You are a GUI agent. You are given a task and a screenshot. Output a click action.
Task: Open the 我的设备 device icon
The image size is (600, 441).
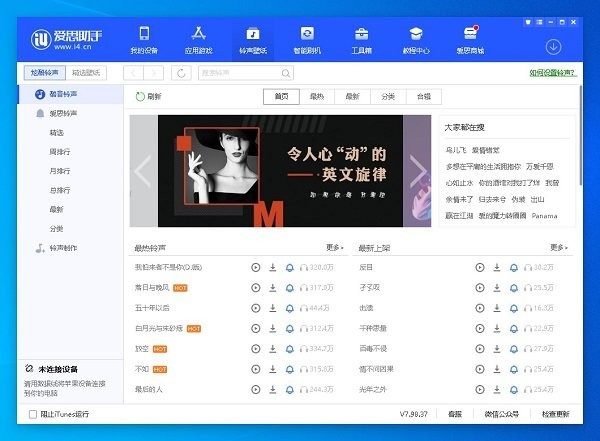click(x=144, y=39)
